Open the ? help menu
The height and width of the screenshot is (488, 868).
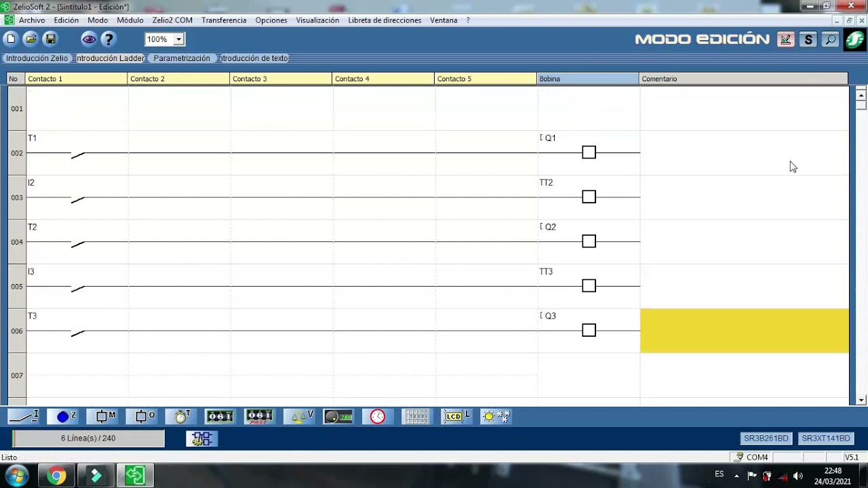pyautogui.click(x=468, y=20)
